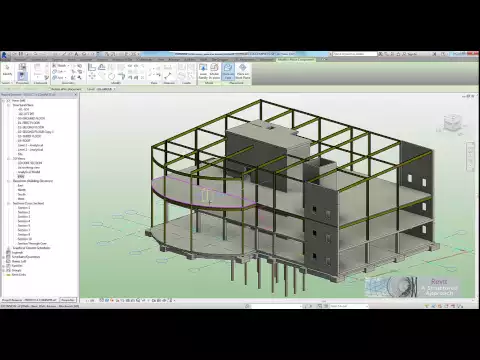Open the Manage ribbon tab
This screenshot has width=480, height=360.
(174, 60)
